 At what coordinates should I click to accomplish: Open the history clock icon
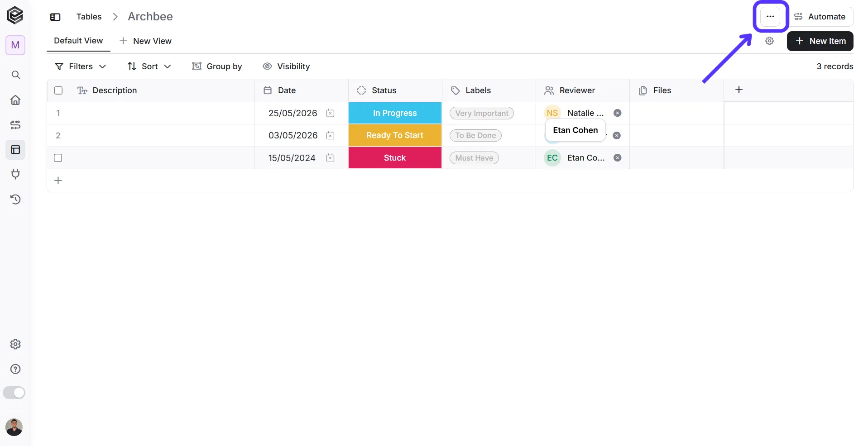(x=15, y=199)
